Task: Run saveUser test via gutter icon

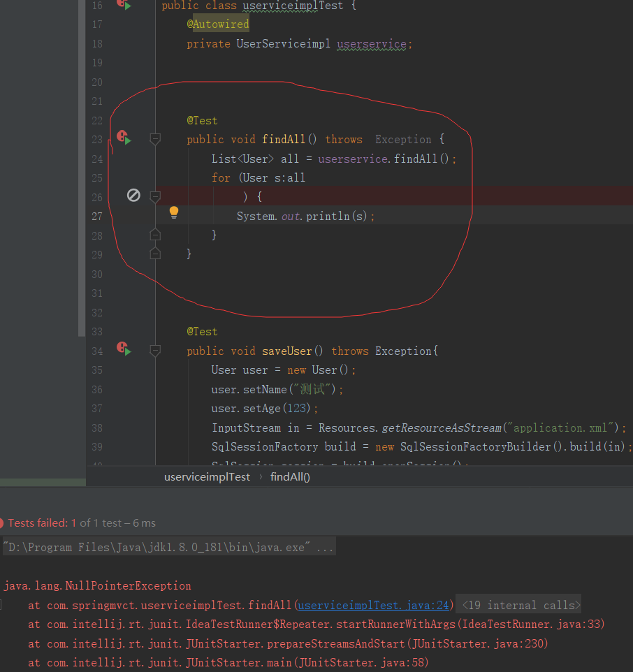Action: coord(124,349)
